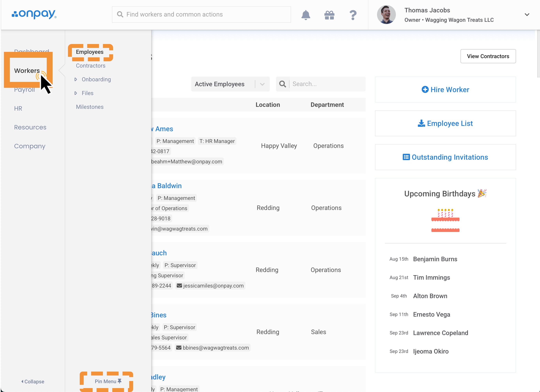Click the employee search magnifier icon

pyautogui.click(x=282, y=84)
